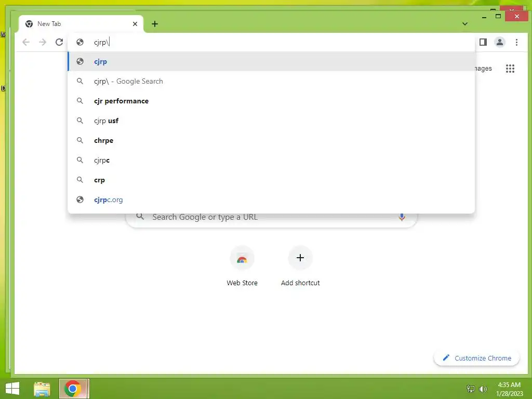Click globe icon beside cjrpc.org
The width and height of the screenshot is (532, 399).
pyautogui.click(x=80, y=199)
